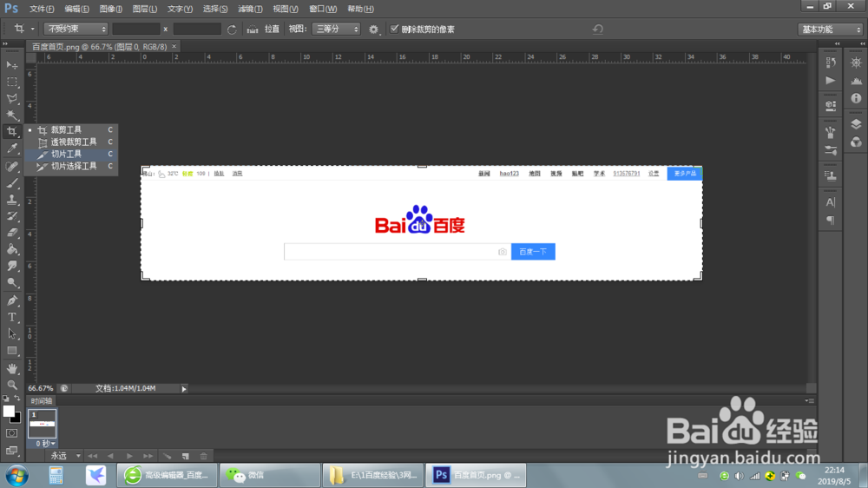Toggle delete cropped pixels checkbox
868x488 pixels.
(394, 29)
